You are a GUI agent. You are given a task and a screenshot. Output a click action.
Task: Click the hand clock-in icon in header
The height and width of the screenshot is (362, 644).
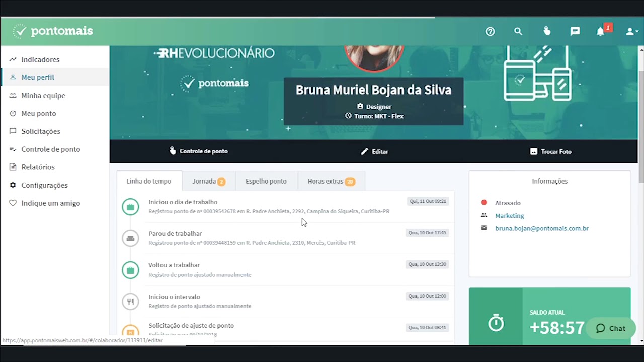coord(547,31)
